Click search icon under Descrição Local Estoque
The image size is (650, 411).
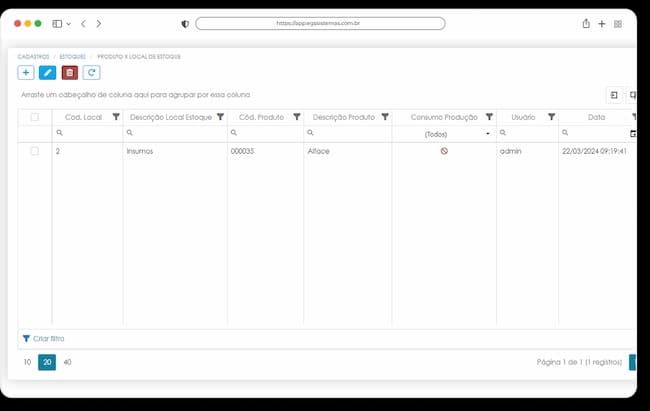pyautogui.click(x=130, y=133)
